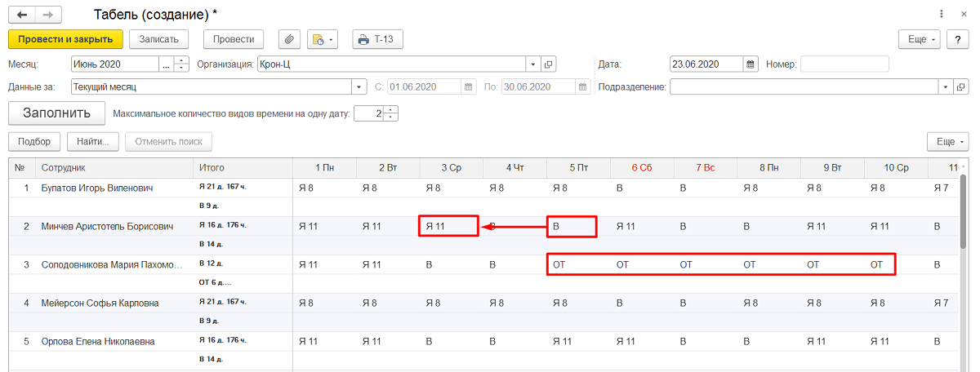
Task: Expand the Данные за dropdown
Action: 358,86
